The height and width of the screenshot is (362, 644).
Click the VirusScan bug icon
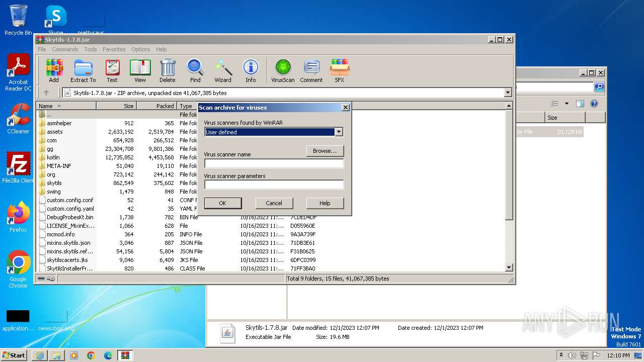click(283, 71)
